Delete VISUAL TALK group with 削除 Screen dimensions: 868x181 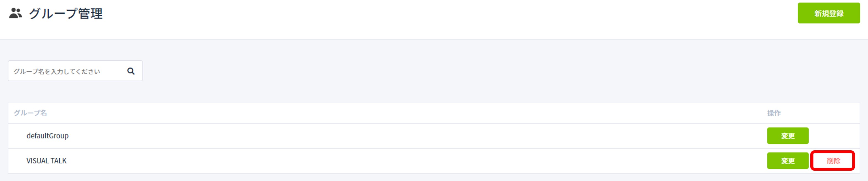(x=833, y=161)
